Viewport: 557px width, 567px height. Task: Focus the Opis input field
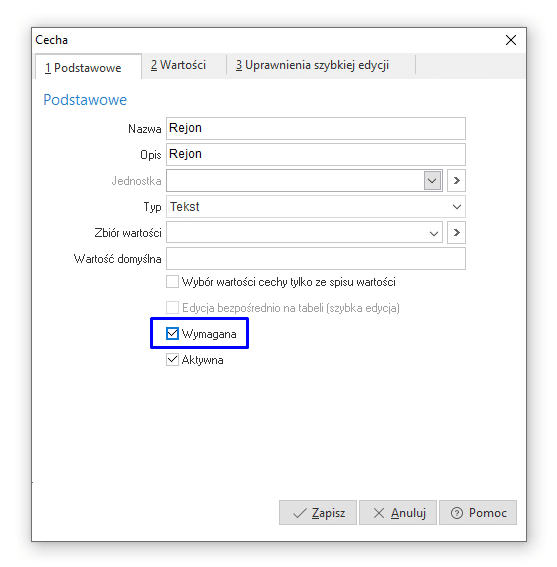click(316, 154)
